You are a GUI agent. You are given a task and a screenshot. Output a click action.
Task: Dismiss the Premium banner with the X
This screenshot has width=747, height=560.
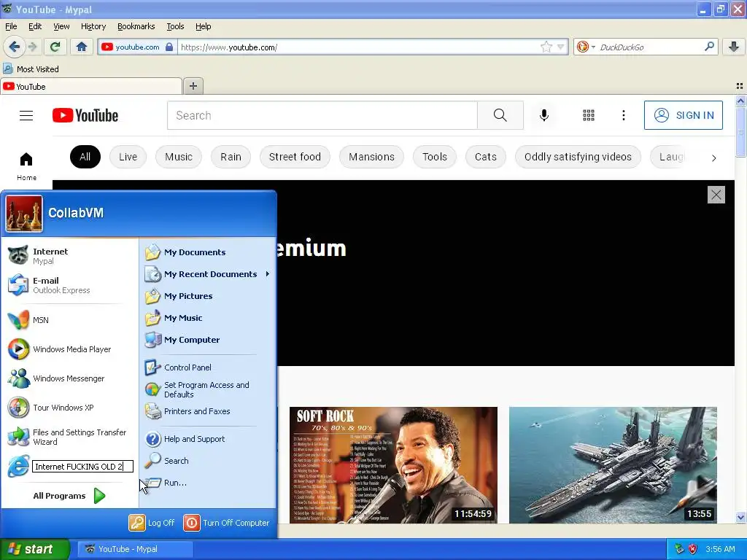(716, 194)
